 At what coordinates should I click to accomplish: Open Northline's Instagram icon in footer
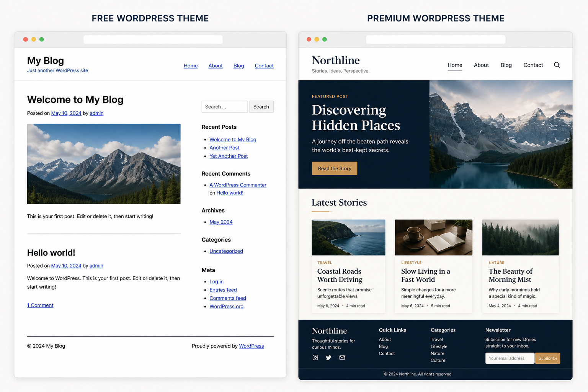315,358
